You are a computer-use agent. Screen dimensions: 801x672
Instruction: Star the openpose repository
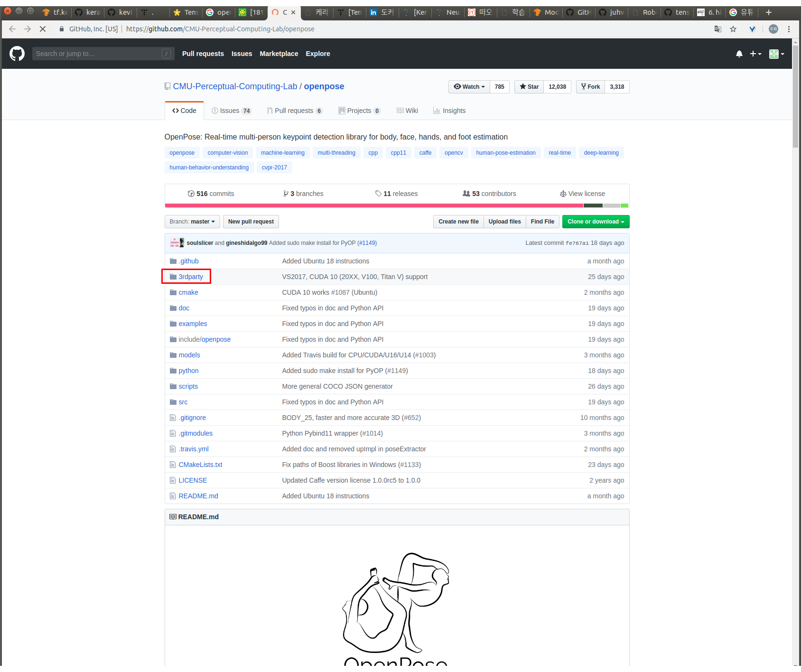pyautogui.click(x=528, y=86)
